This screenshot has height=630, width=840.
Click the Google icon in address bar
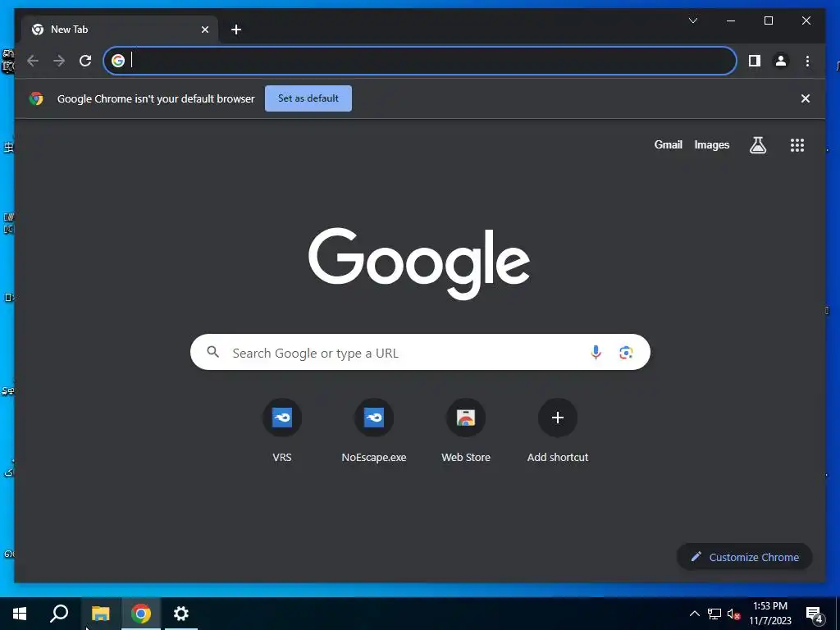point(118,61)
